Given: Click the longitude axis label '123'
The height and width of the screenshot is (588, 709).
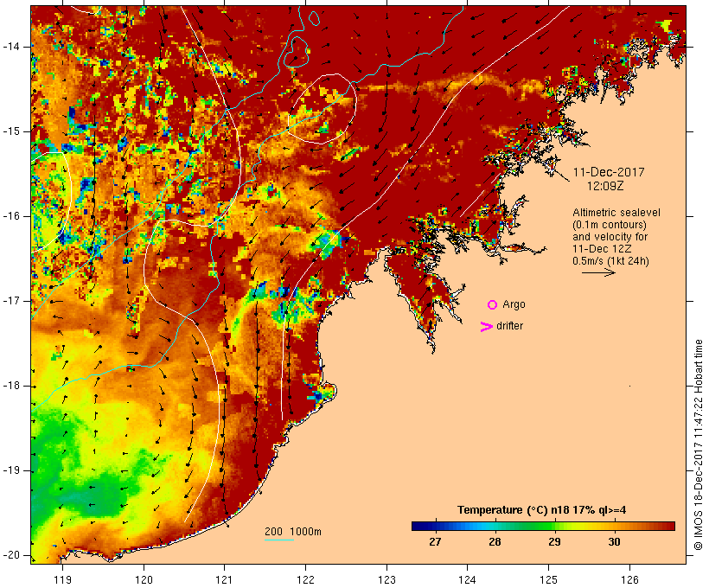Looking at the screenshot, I should click(386, 579).
